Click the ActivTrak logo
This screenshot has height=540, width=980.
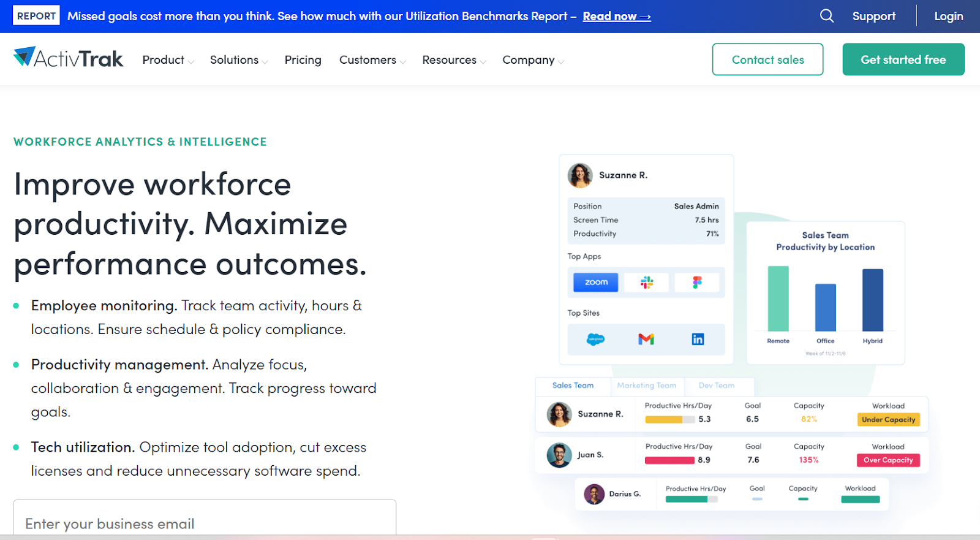tap(68, 58)
